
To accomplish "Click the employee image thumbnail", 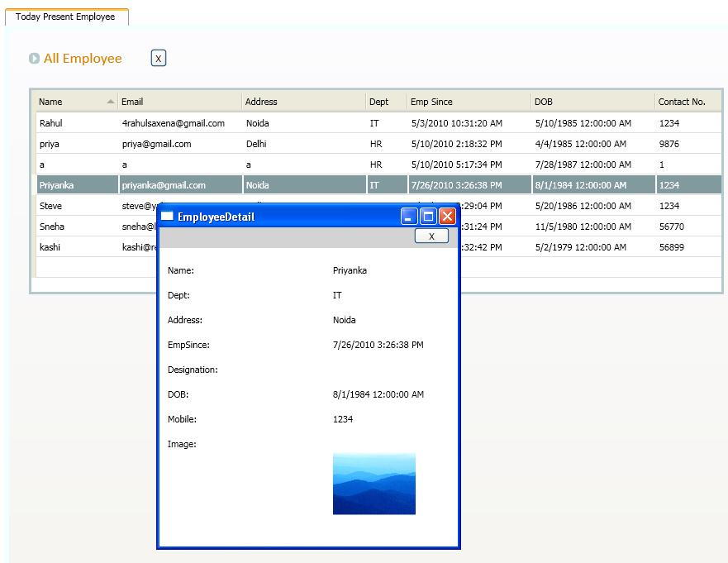I will 374,484.
